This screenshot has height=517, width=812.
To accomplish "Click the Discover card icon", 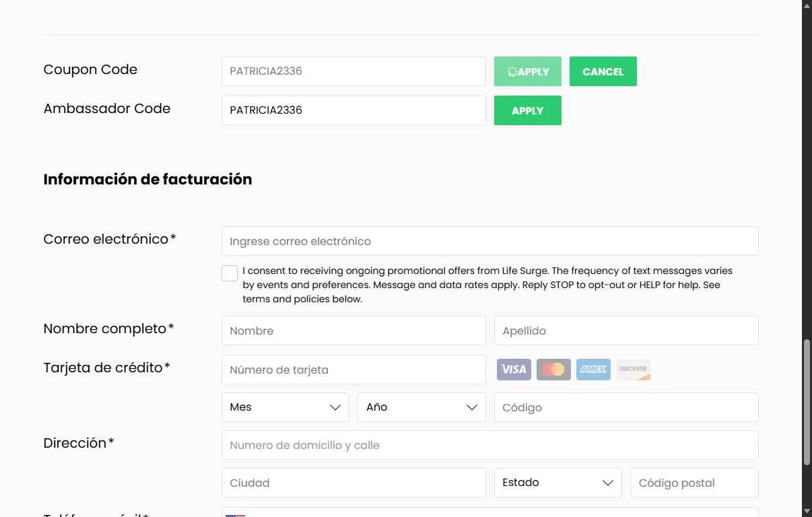I will [633, 369].
